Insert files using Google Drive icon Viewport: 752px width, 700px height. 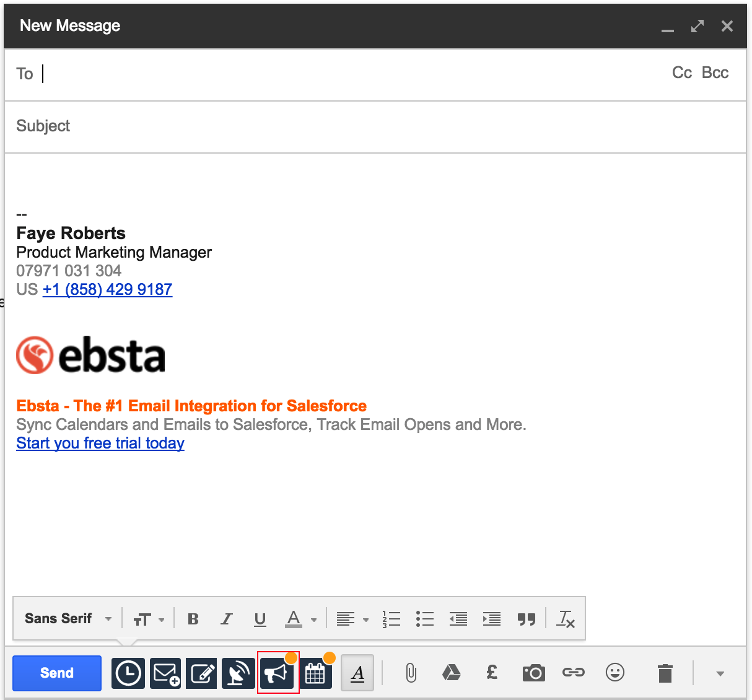(451, 673)
